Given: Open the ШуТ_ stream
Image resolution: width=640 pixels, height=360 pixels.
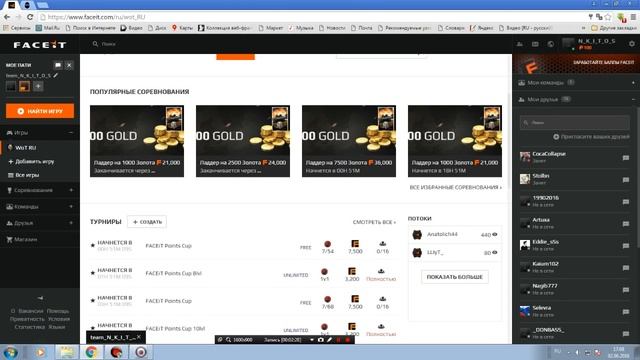Looking at the screenshot, I should click(x=455, y=253).
